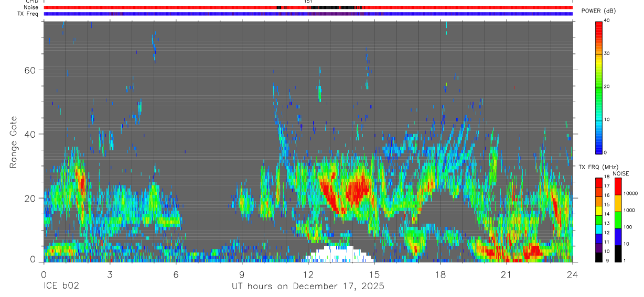Viewport: 644px width, 297px height.
Task: Click yellow 14 MHz swatch in TX FRQ legend
Action: 599,210
